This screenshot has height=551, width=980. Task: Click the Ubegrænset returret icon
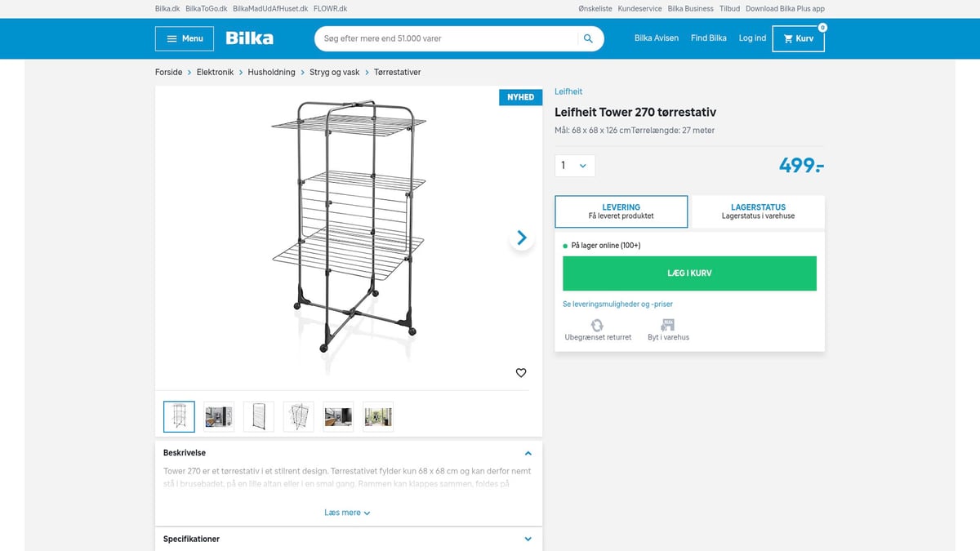tap(597, 326)
